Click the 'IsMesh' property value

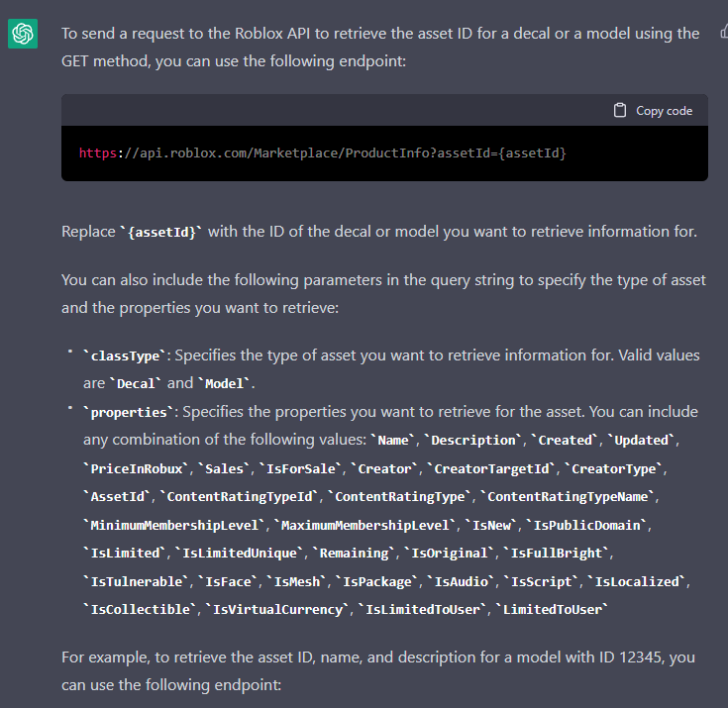(x=297, y=582)
